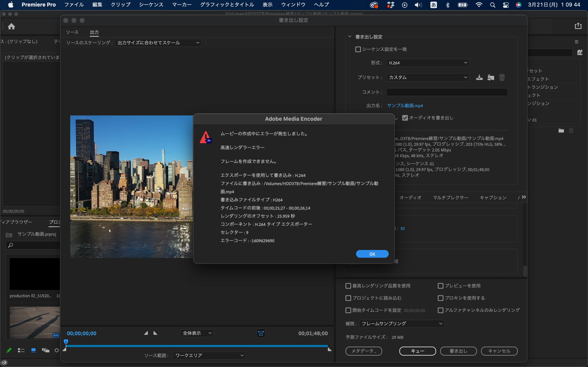Click the サンプル動画.mp4 output name link

coord(405,106)
